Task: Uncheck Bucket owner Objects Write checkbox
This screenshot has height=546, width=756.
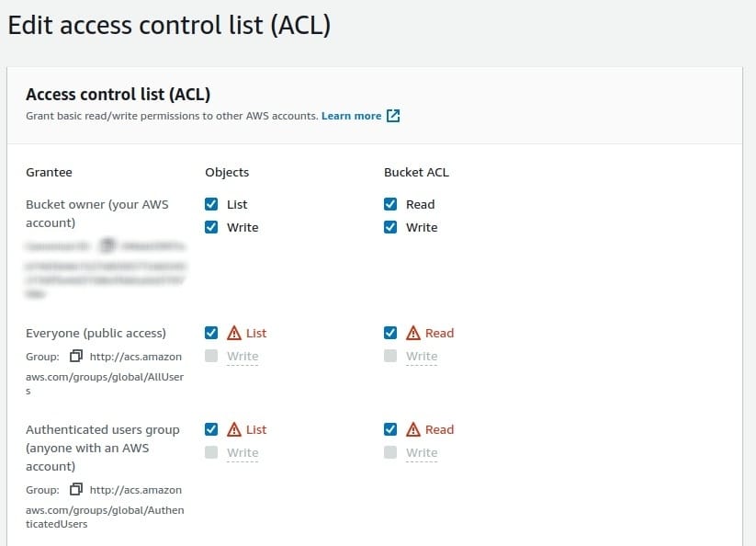Action: point(212,227)
